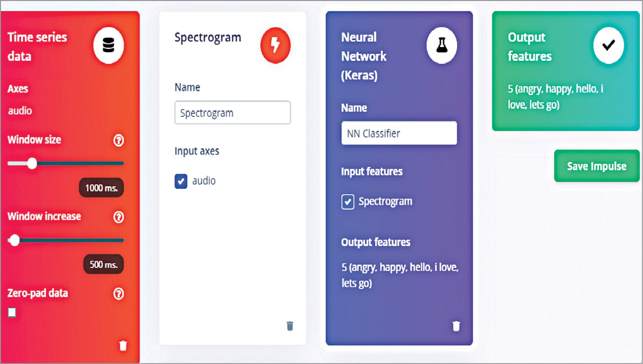The width and height of the screenshot is (643, 364).
Task: Click the Output features checkmark icon
Action: (608, 45)
